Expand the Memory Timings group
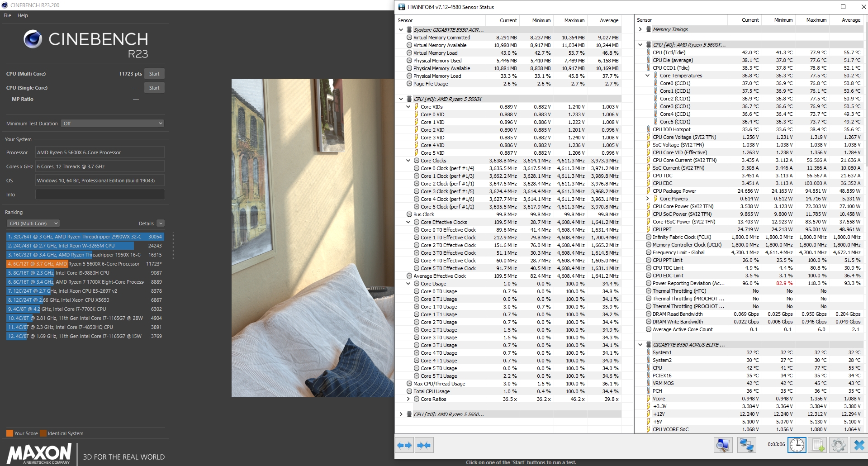Screen dimensions: 868x466 pyautogui.click(x=640, y=29)
